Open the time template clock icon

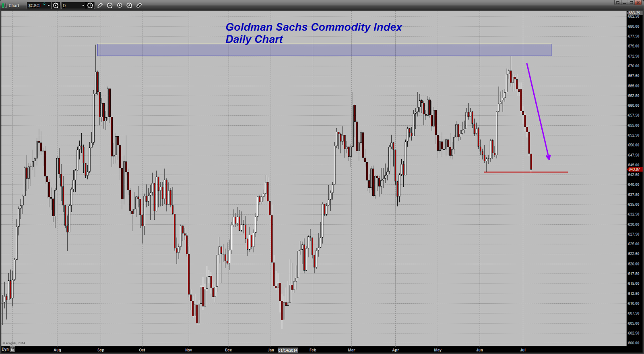coord(91,6)
